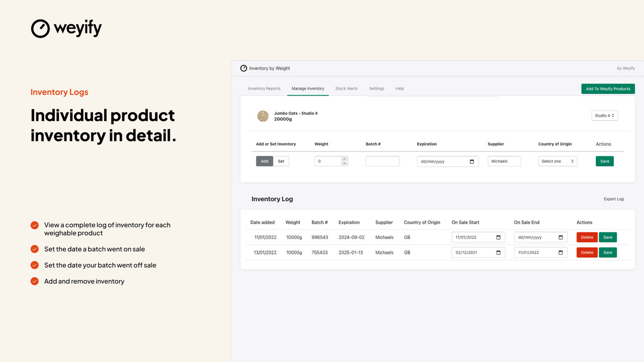644x362 pixels.
Task: Select the Add inventory mode toggle
Action: pyautogui.click(x=265, y=161)
